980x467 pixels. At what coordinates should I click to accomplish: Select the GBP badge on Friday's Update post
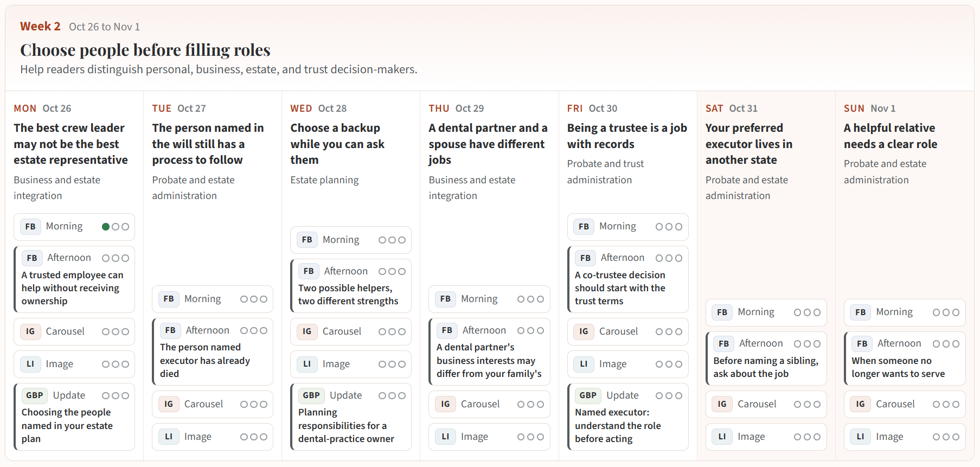pos(588,395)
